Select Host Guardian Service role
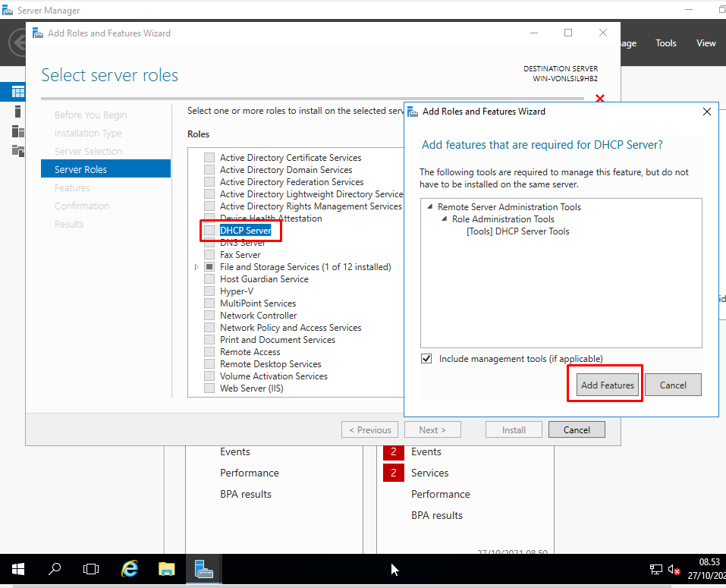The height and width of the screenshot is (588, 726). [264, 279]
